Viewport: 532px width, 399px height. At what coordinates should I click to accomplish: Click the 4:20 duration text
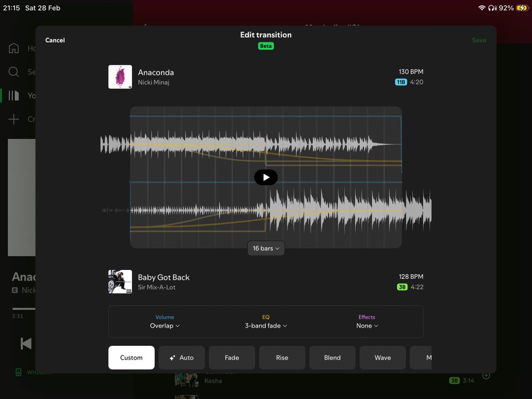(x=417, y=82)
